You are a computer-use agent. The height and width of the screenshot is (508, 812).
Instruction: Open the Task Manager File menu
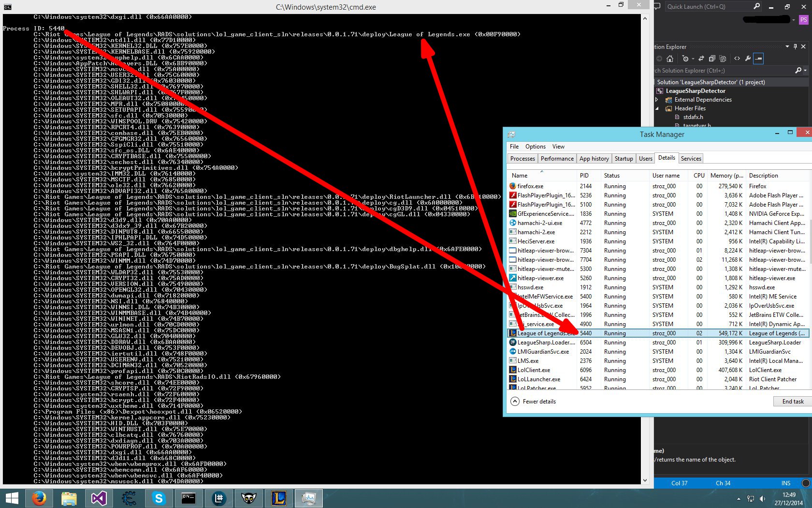[514, 147]
